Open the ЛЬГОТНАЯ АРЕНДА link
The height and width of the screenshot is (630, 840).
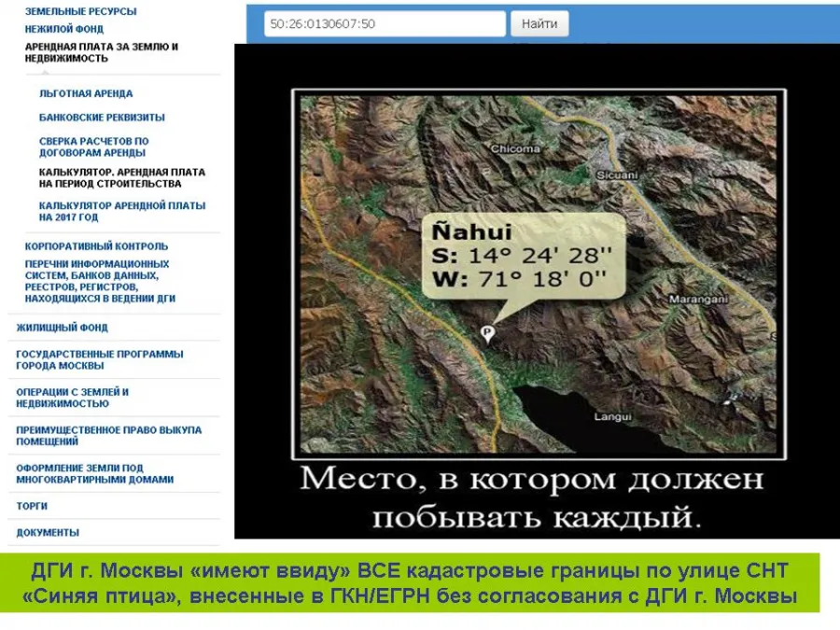tap(86, 93)
